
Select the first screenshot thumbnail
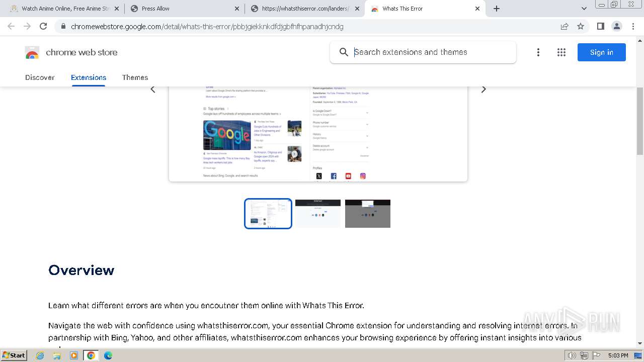(x=268, y=214)
